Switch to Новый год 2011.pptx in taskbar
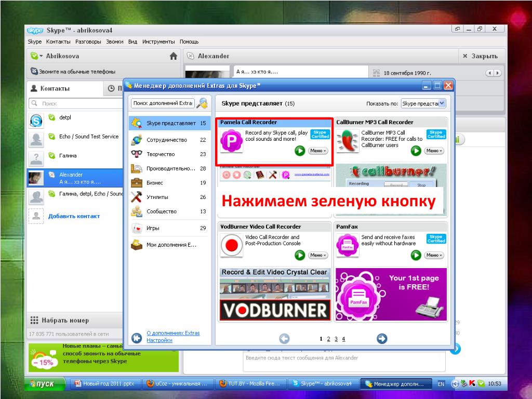 [x=106, y=384]
